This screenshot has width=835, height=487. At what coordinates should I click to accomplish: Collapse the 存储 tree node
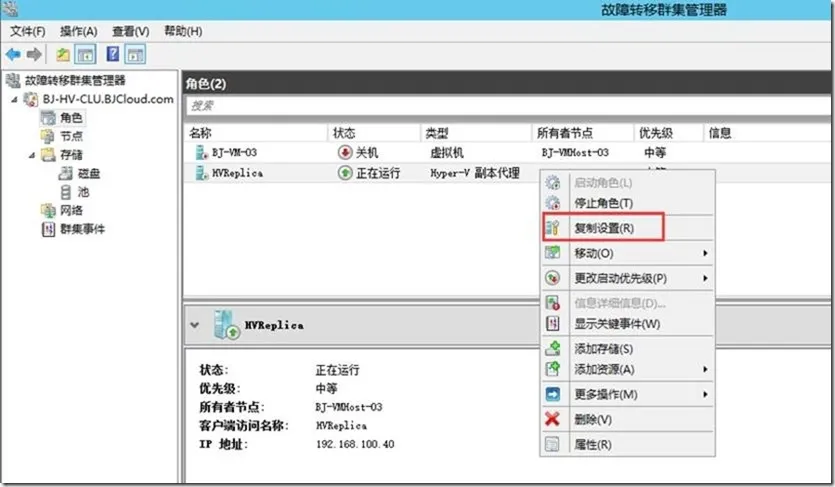point(32,155)
